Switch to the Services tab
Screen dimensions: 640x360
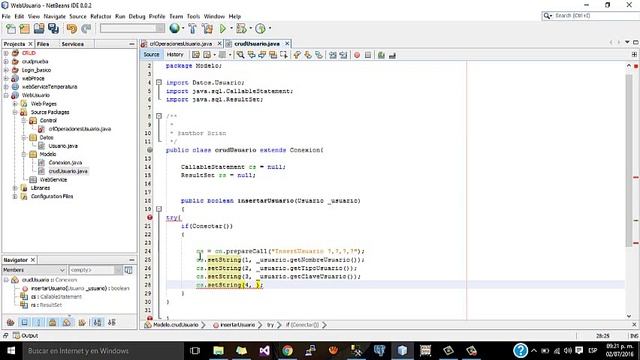click(x=73, y=44)
